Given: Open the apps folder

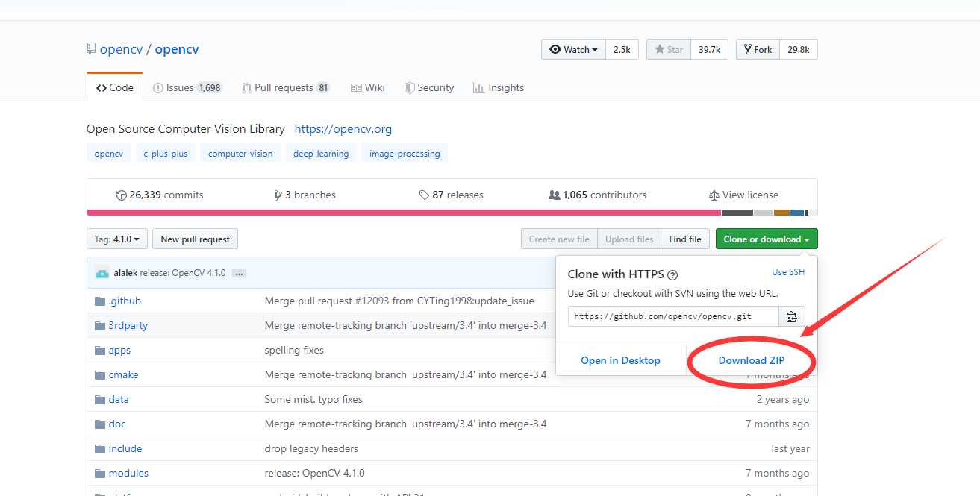Looking at the screenshot, I should (x=119, y=350).
